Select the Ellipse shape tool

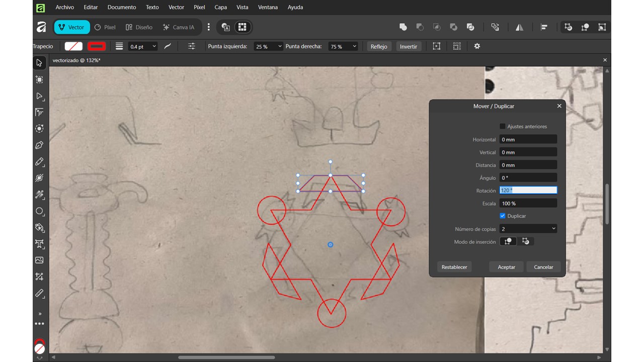coord(39,211)
